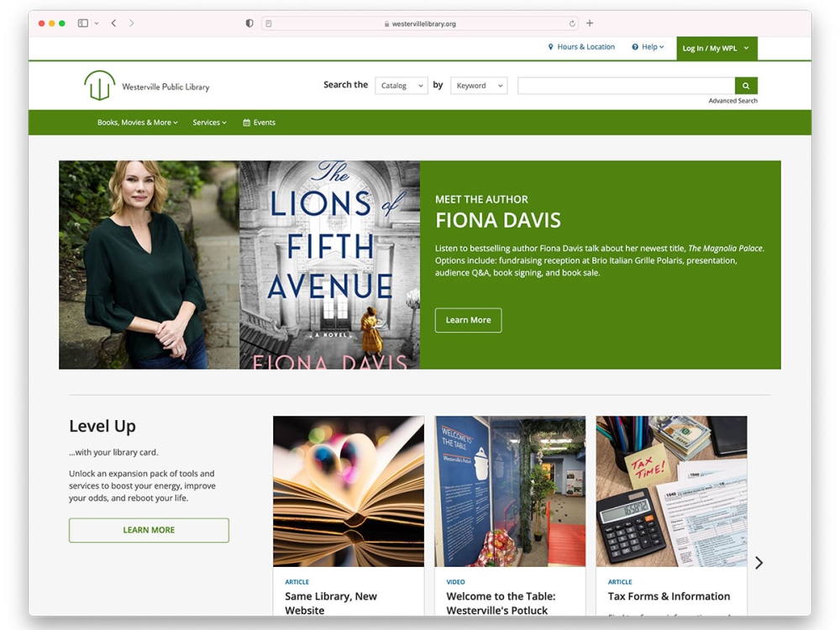Image resolution: width=840 pixels, height=630 pixels.
Task: Open Advanced Search link
Action: [x=732, y=101]
